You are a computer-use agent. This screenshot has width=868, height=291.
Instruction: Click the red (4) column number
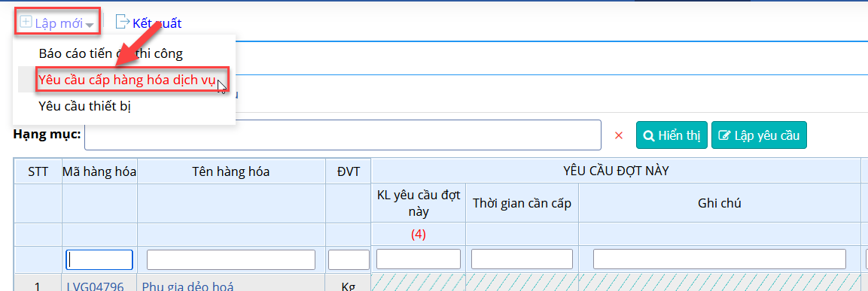[x=419, y=235]
